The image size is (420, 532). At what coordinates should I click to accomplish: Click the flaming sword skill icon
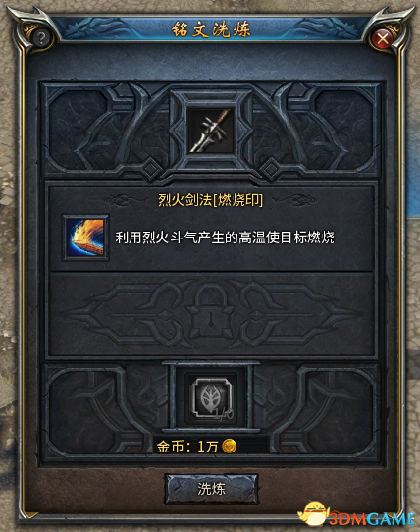85,238
